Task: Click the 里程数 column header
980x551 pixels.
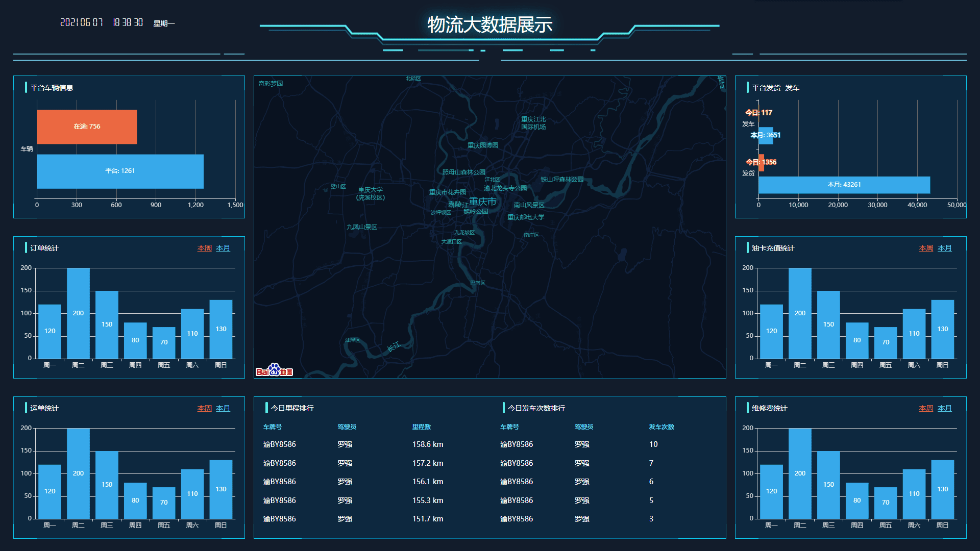Action: 422,427
